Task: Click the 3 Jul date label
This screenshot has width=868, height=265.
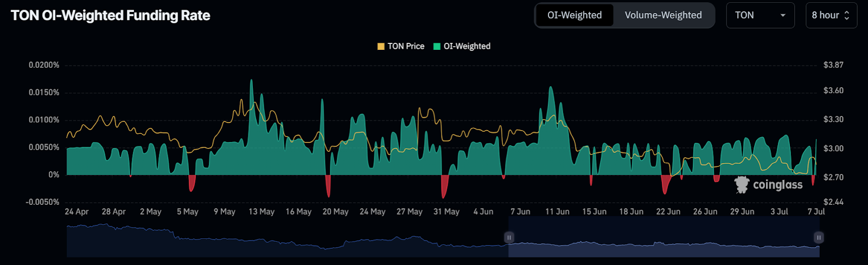Action: (780, 211)
